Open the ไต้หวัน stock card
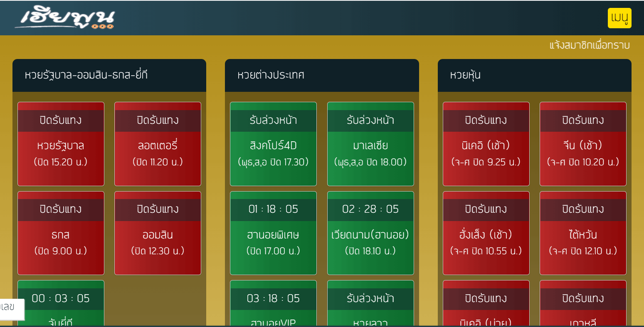Image resolution: width=644 pixels, height=327 pixels. coord(583,233)
